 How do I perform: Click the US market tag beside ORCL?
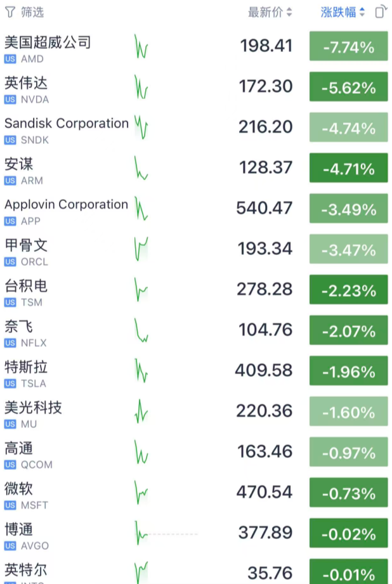click(10, 262)
